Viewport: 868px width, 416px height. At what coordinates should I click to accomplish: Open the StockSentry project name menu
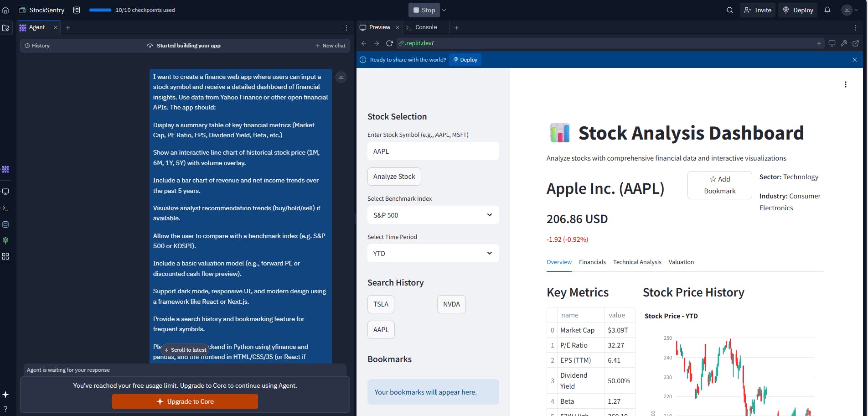point(41,10)
